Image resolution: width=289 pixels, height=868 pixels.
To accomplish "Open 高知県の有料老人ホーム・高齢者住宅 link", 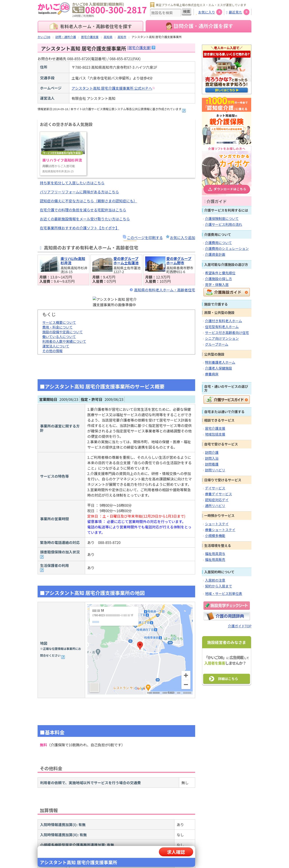I will tap(165, 290).
